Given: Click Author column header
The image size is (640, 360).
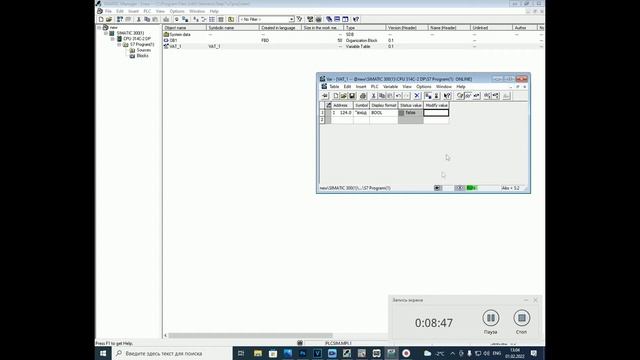Looking at the screenshot, I should point(525,28).
